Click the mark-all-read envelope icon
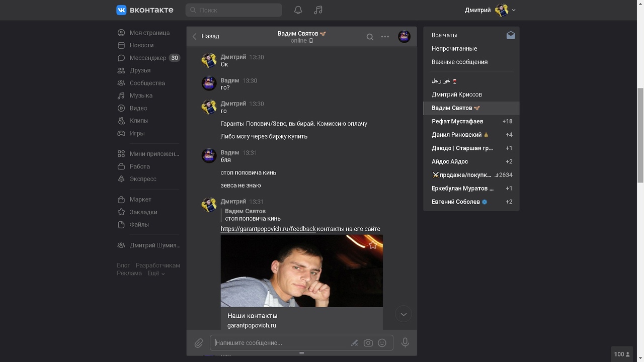Viewport: 644px width, 362px height. pyautogui.click(x=511, y=35)
